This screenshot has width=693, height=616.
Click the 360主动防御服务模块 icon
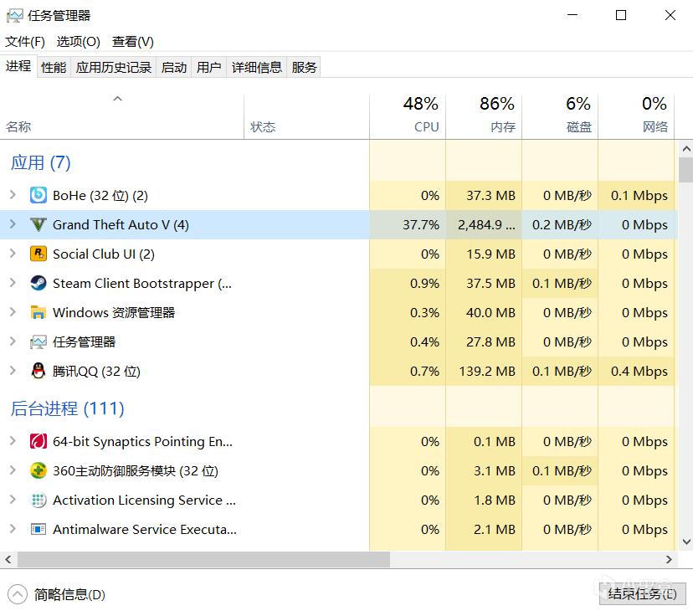coord(38,470)
